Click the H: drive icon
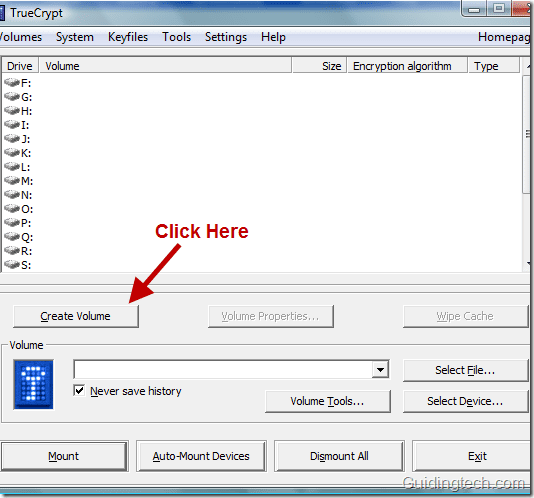The image size is (534, 498). click(12, 111)
